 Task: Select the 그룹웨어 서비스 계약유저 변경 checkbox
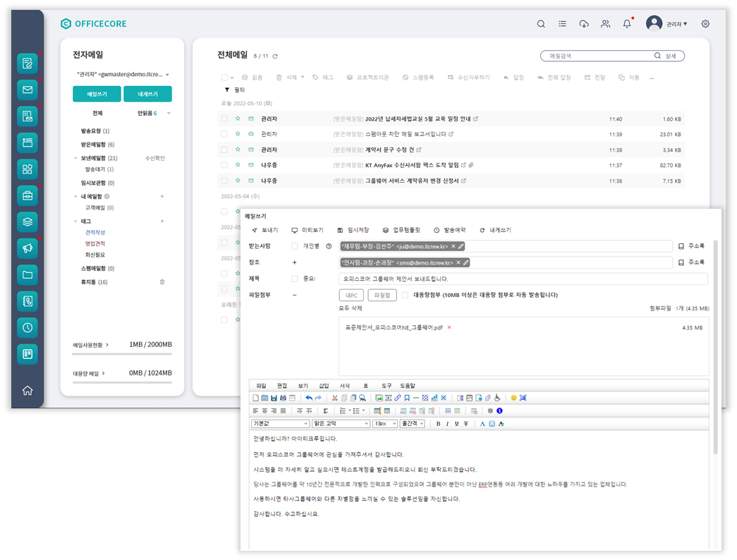coord(224,181)
